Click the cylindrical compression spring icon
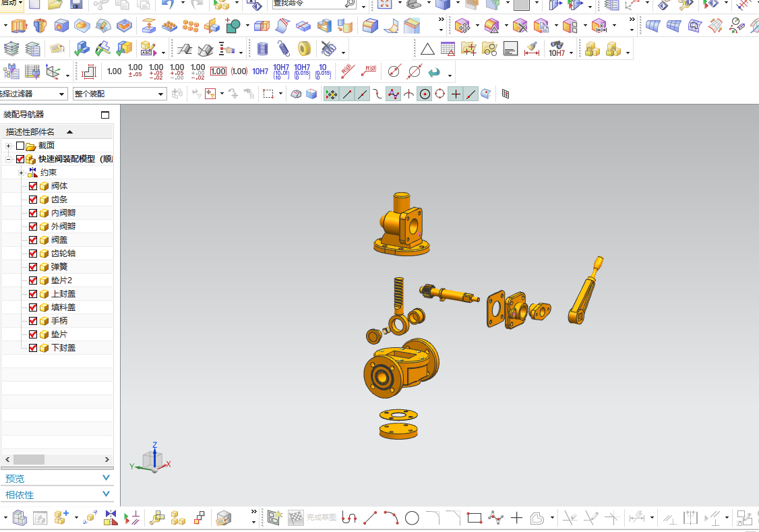The height and width of the screenshot is (532, 759). pos(262,49)
